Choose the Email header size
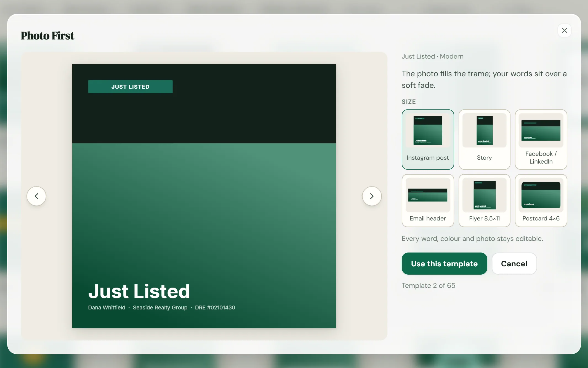 428,201
